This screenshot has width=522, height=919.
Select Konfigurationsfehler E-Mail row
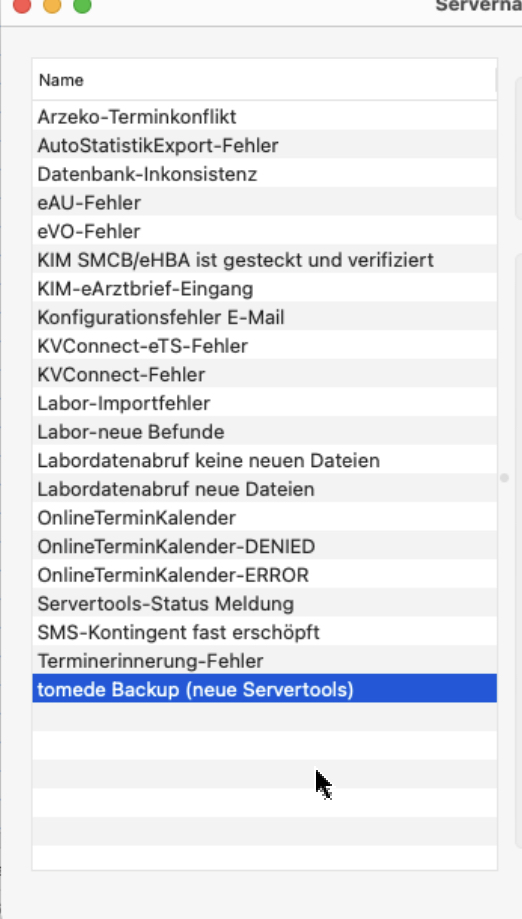[x=265, y=317]
